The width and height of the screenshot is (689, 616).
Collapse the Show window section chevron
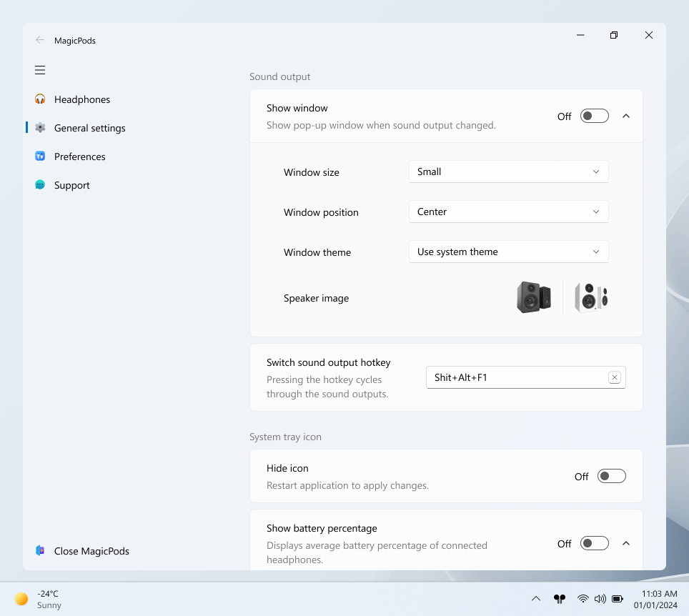click(x=626, y=116)
